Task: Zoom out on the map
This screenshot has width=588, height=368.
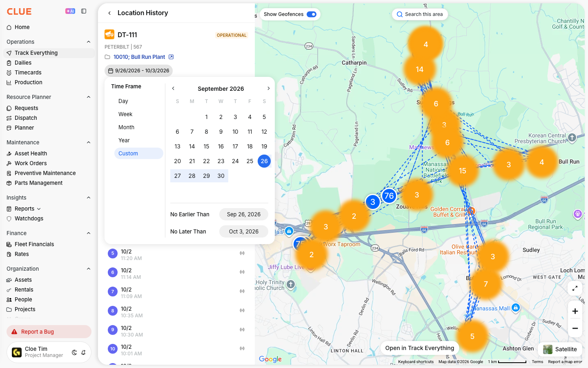Action: point(575,328)
